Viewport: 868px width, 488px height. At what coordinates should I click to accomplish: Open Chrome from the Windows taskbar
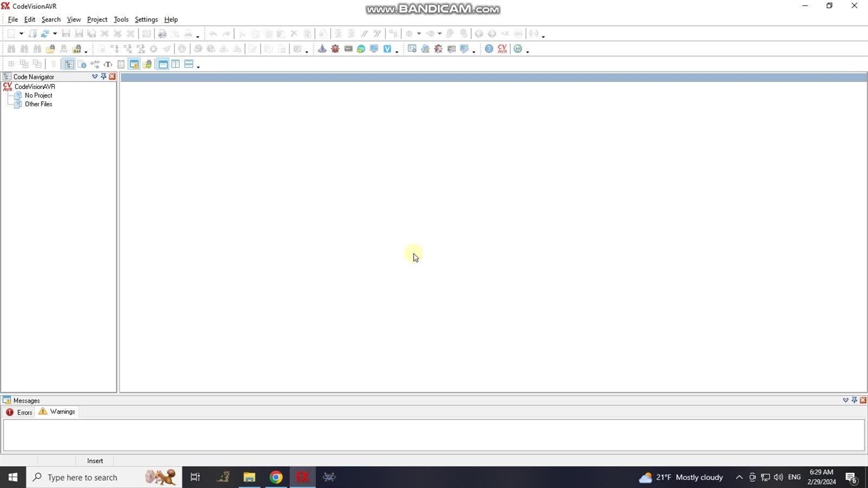tap(276, 477)
